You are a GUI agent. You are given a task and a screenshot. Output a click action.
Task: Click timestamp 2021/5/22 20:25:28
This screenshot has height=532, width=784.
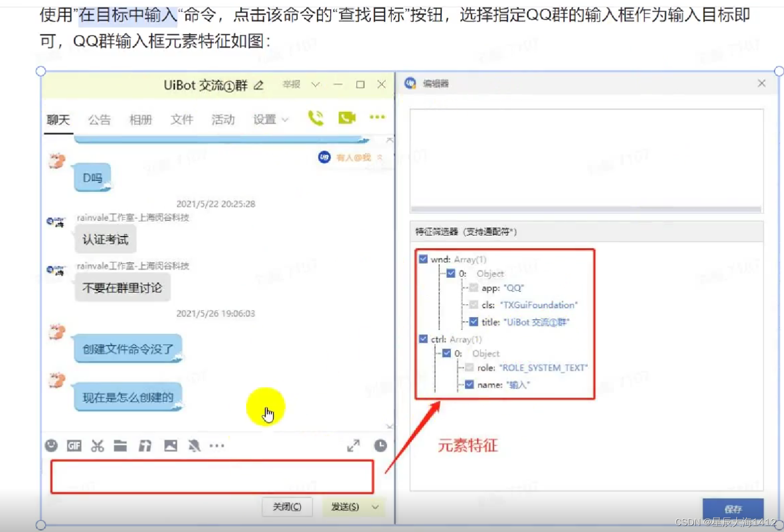(x=216, y=204)
